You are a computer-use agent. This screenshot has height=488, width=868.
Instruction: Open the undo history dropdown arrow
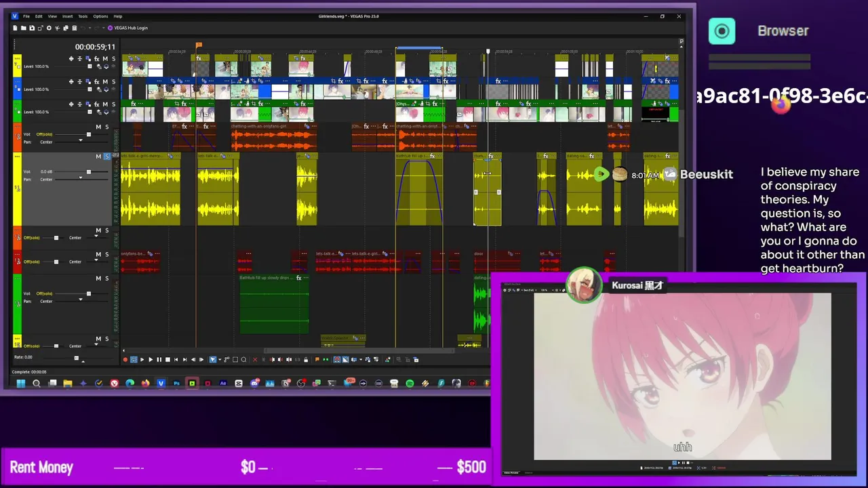(90, 28)
